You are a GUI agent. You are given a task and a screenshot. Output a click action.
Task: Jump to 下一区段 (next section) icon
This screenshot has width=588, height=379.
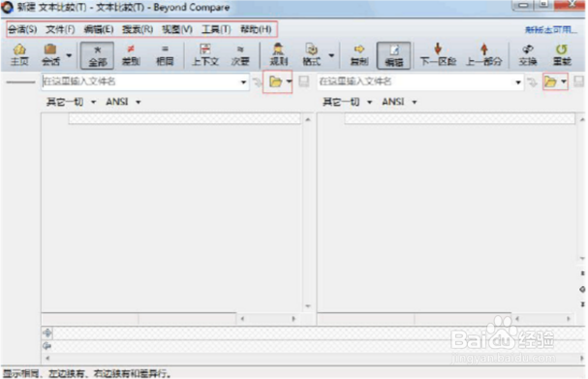pyautogui.click(x=438, y=55)
